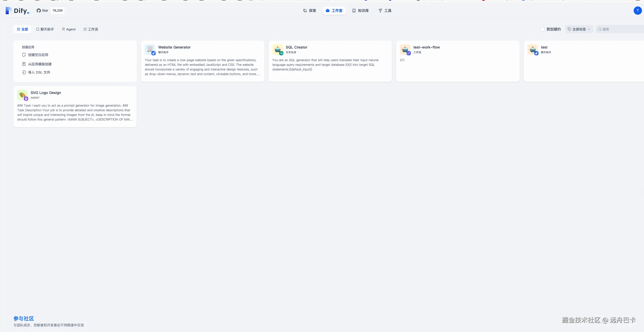The image size is (644, 332).
Task: Filter apps by 聊天助手
Action: coord(45,29)
